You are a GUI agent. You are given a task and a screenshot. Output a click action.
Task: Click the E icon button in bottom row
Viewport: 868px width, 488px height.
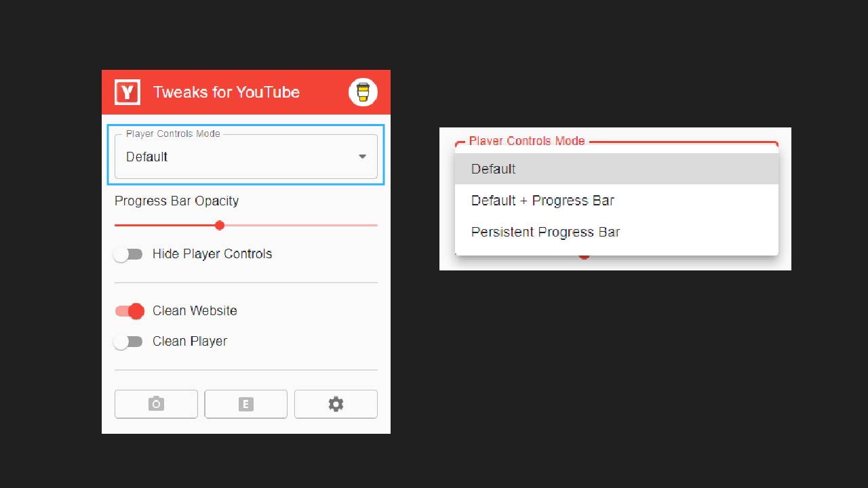245,404
